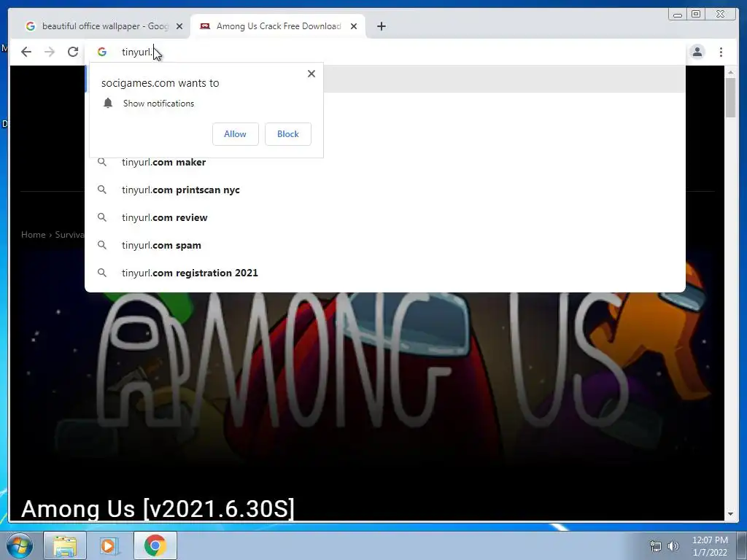Close the beautiful office wallpaper tab
This screenshot has height=560, width=747.
coord(179,26)
